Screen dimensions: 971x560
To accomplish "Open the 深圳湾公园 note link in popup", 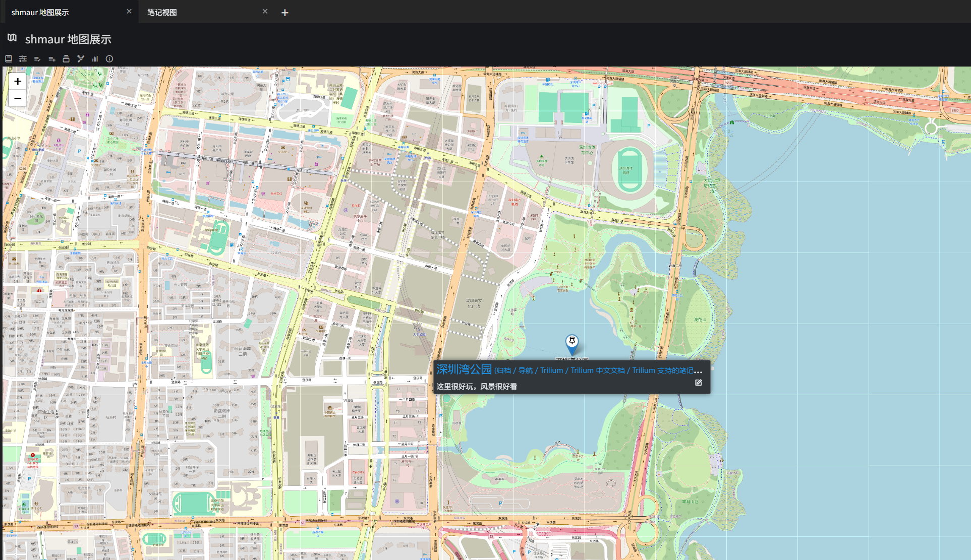I will click(464, 369).
